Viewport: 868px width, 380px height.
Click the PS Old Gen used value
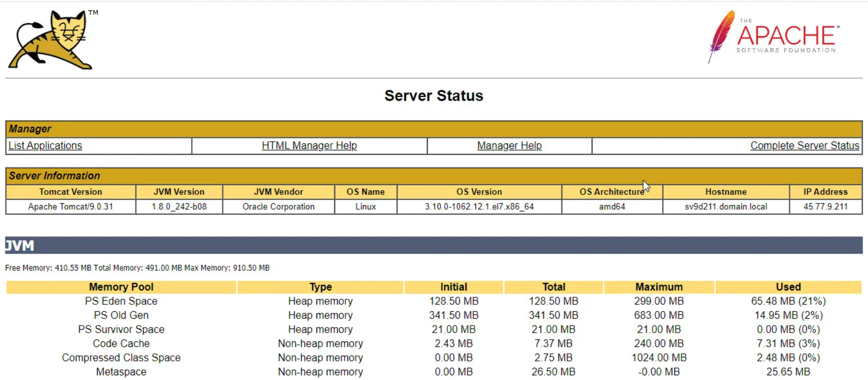tap(788, 315)
